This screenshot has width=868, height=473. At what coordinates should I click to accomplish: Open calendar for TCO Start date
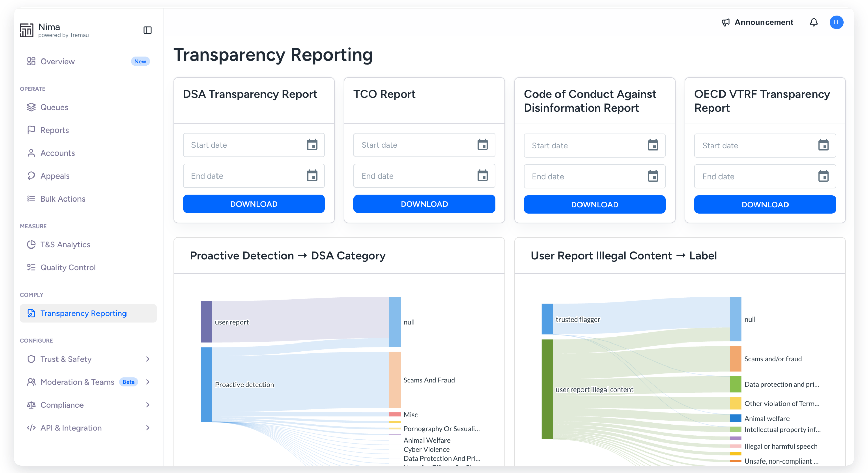click(482, 145)
